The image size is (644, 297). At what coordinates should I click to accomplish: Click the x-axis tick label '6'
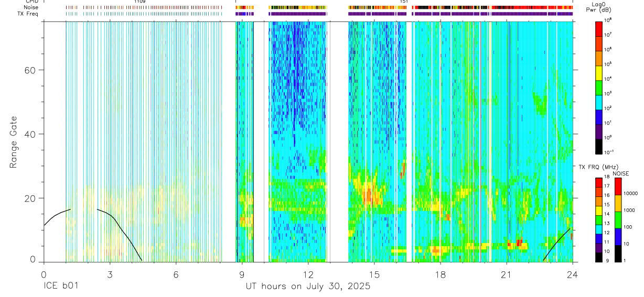click(176, 274)
